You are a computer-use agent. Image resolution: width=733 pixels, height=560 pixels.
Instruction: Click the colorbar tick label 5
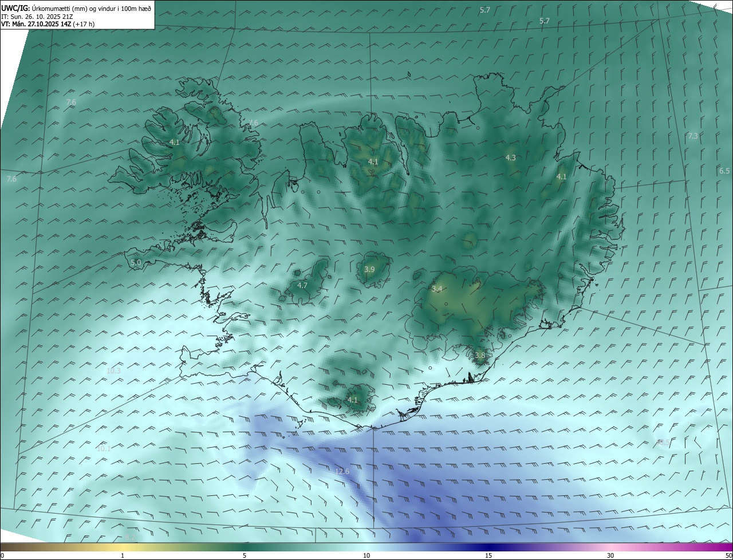(x=245, y=555)
